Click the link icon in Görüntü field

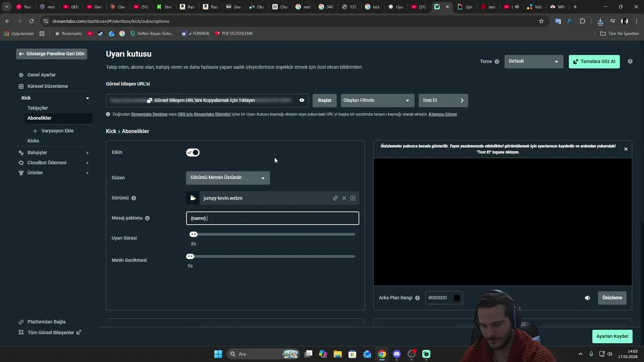[x=335, y=198]
